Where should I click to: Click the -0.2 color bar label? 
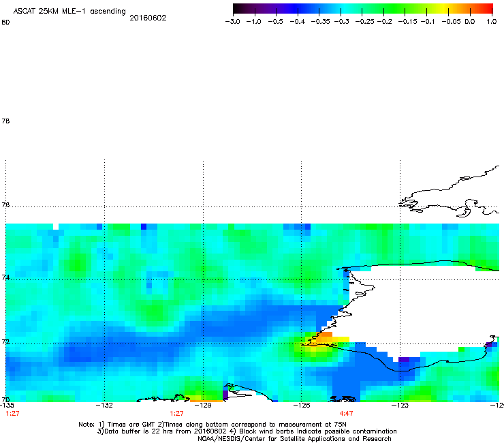[x=384, y=22]
